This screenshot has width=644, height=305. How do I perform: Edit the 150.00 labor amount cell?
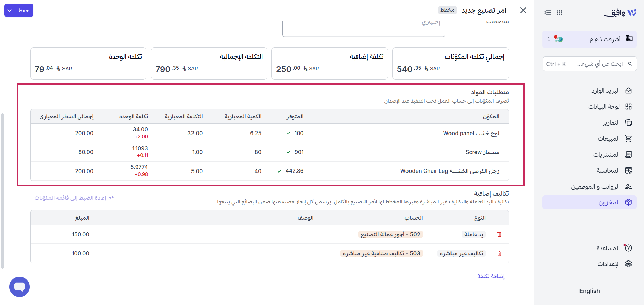click(x=62, y=234)
